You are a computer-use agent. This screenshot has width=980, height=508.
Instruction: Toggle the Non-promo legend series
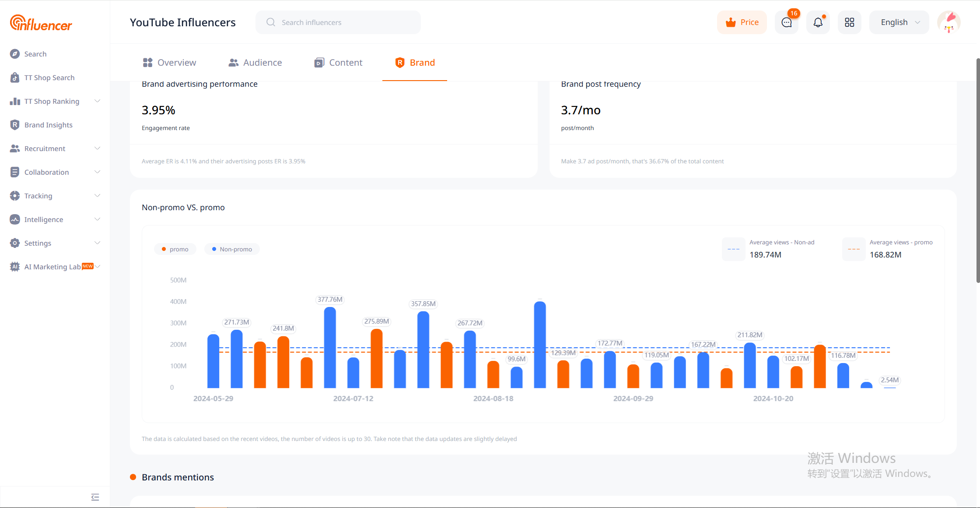coord(232,249)
